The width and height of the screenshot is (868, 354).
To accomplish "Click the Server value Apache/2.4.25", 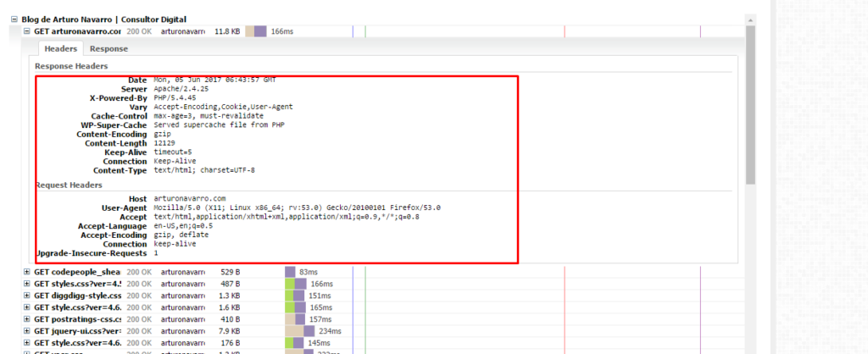I will pyautogui.click(x=181, y=88).
